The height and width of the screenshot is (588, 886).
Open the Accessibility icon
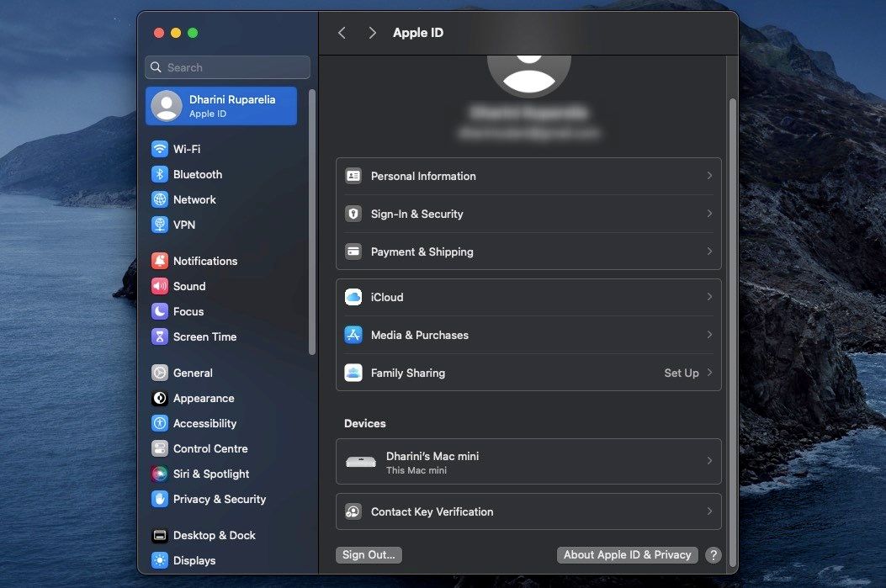(160, 423)
